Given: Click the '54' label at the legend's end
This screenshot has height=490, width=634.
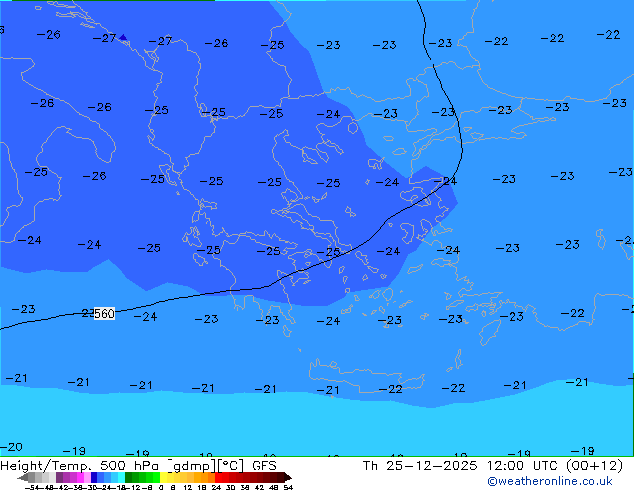Looking at the screenshot, I should tap(288, 488).
